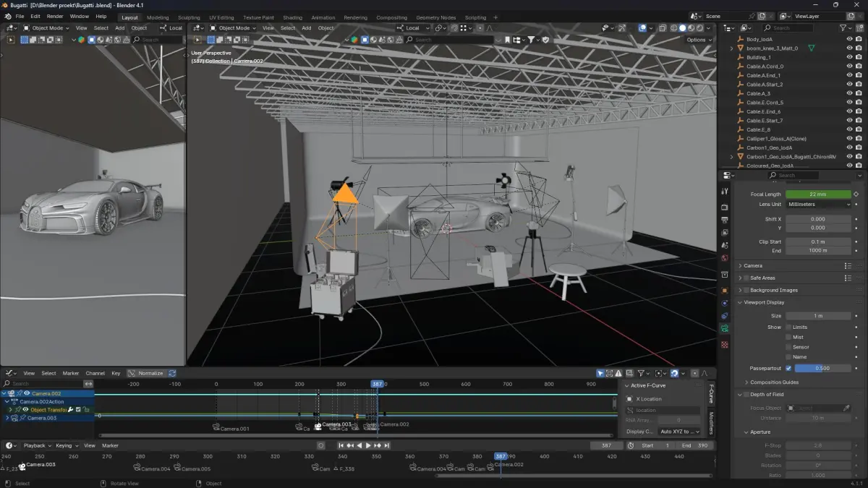Screen dimensions: 868x488
Task: Open the Local transform orientation dropdown
Action: pyautogui.click(x=414, y=28)
